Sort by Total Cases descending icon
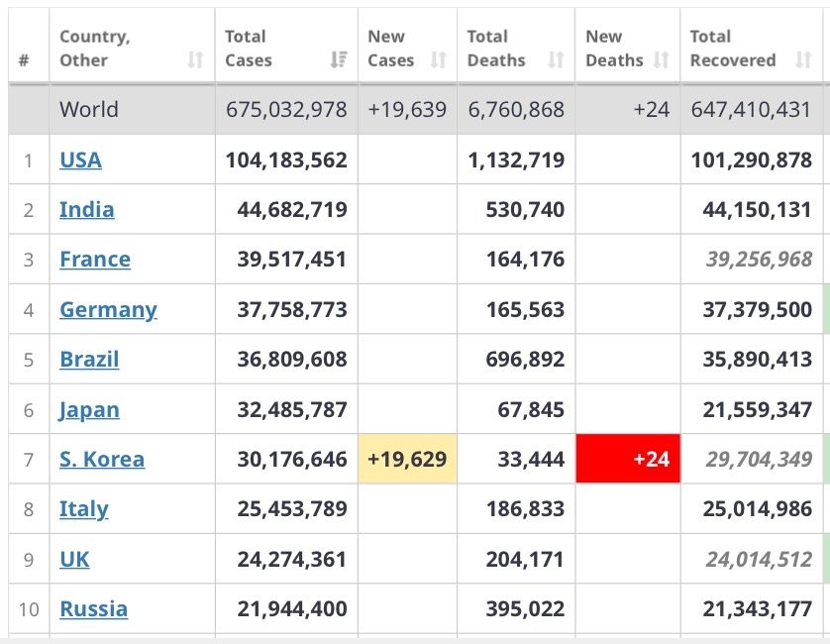 339,59
